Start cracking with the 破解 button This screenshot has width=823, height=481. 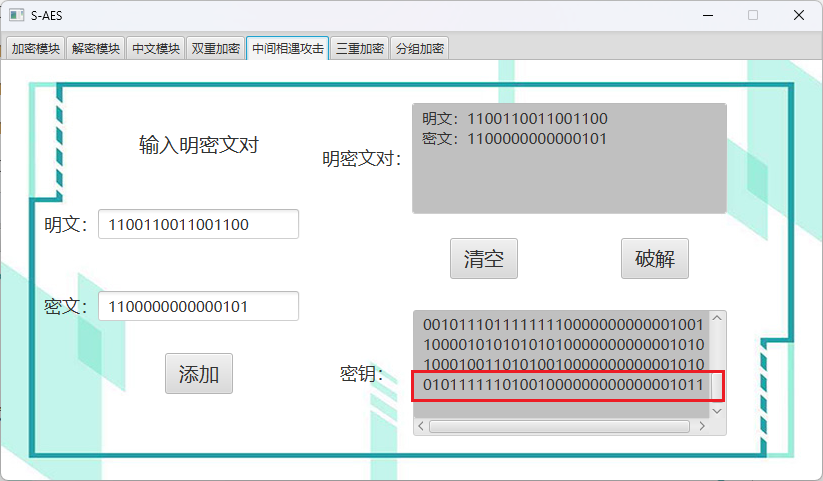coord(655,259)
